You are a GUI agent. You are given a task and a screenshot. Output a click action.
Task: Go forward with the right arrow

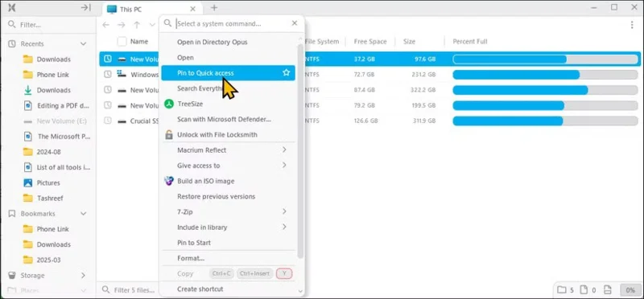click(122, 25)
